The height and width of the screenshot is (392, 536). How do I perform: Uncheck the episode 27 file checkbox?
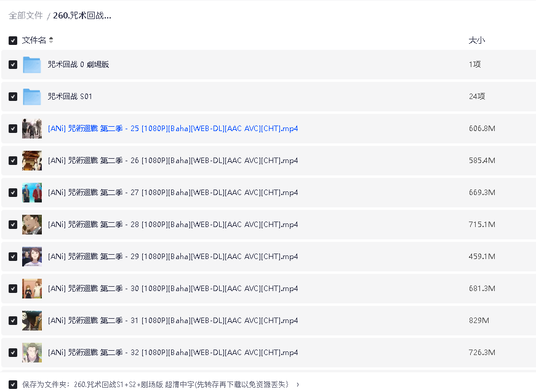click(x=13, y=193)
